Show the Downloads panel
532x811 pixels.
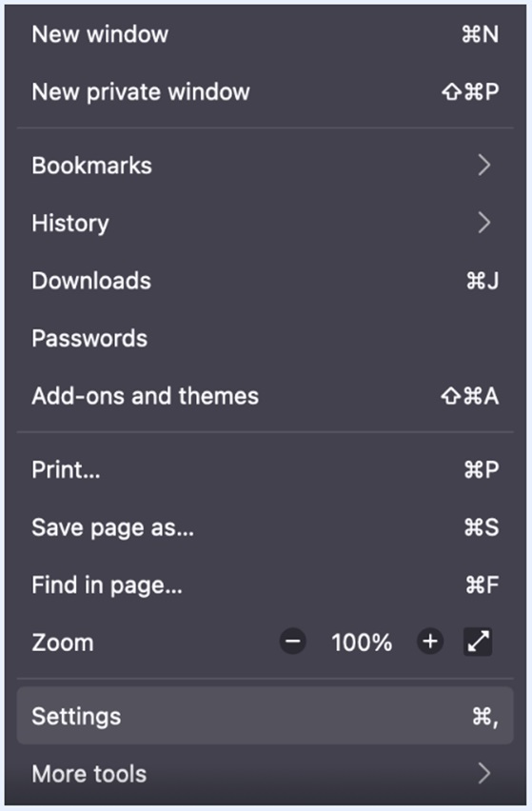tap(266, 281)
